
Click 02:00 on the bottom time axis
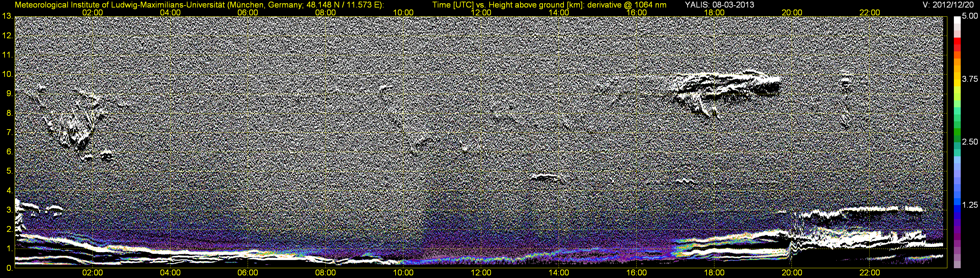(x=92, y=273)
